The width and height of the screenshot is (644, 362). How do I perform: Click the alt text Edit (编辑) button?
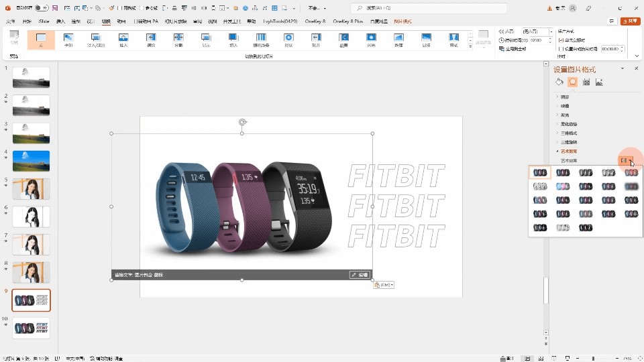(x=359, y=275)
